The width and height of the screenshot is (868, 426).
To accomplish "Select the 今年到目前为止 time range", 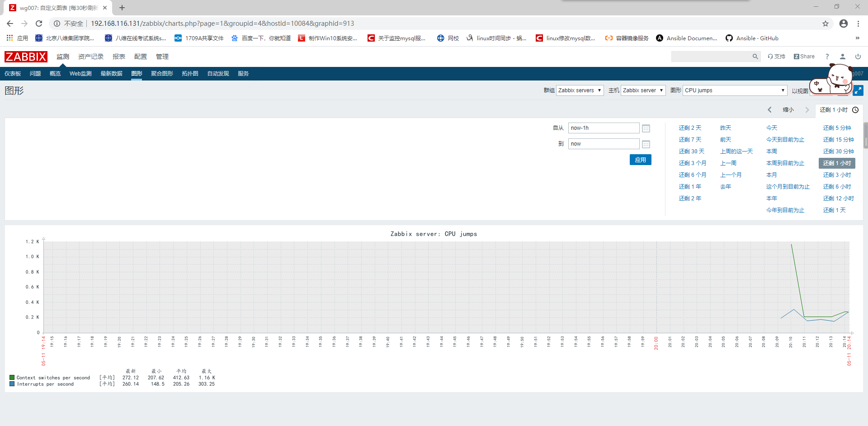I will click(x=785, y=210).
